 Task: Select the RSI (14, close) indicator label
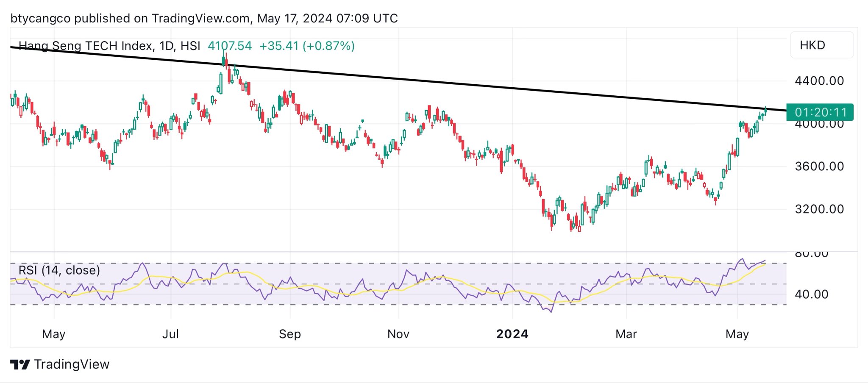pyautogui.click(x=59, y=270)
